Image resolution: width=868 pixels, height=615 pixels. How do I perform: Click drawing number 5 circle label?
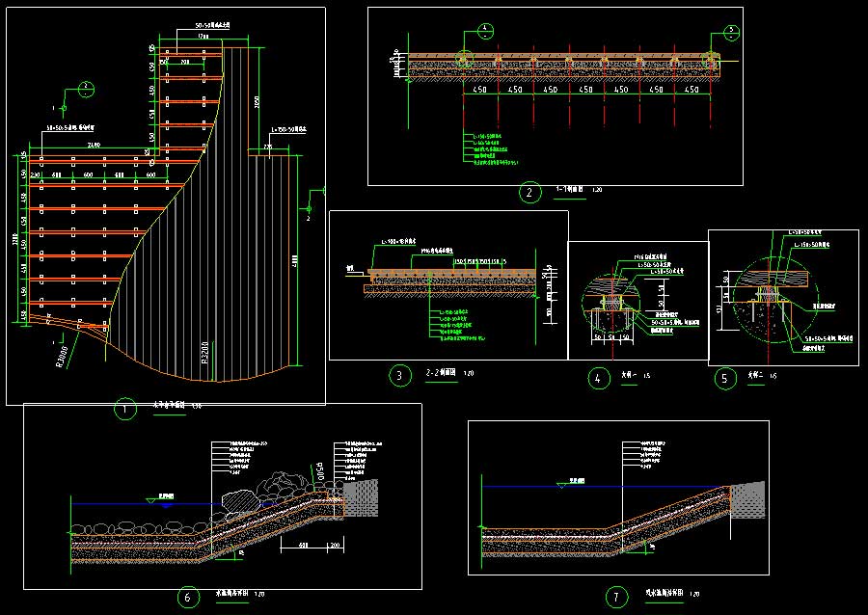[725, 379]
